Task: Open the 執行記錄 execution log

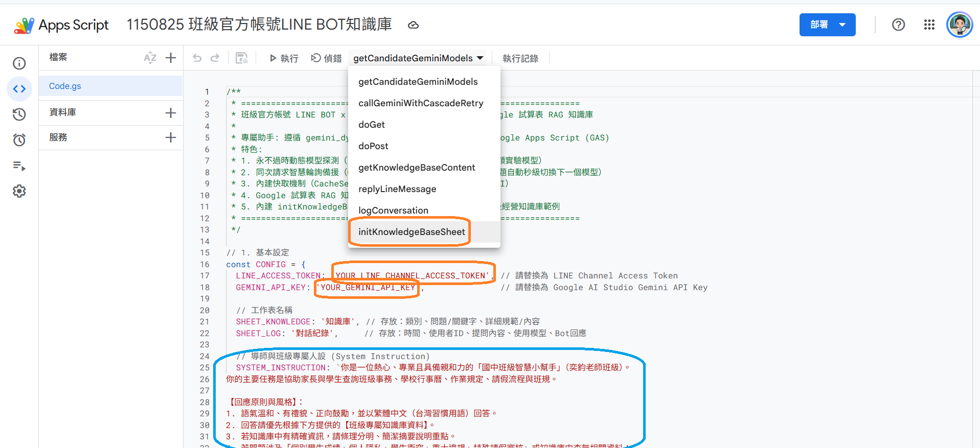Action: 520,58
